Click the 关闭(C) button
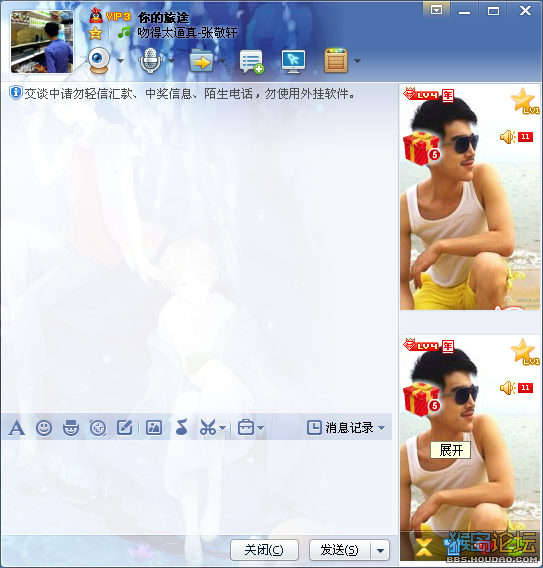This screenshot has height=568, width=543. point(264,550)
